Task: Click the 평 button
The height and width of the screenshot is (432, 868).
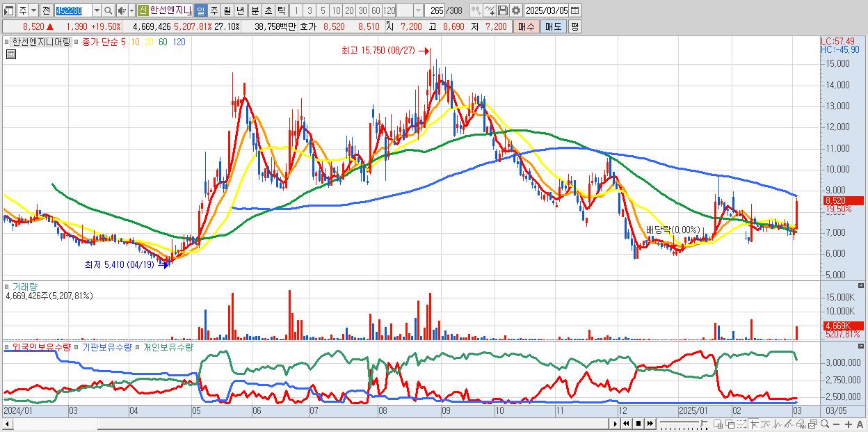Action: 574,26
